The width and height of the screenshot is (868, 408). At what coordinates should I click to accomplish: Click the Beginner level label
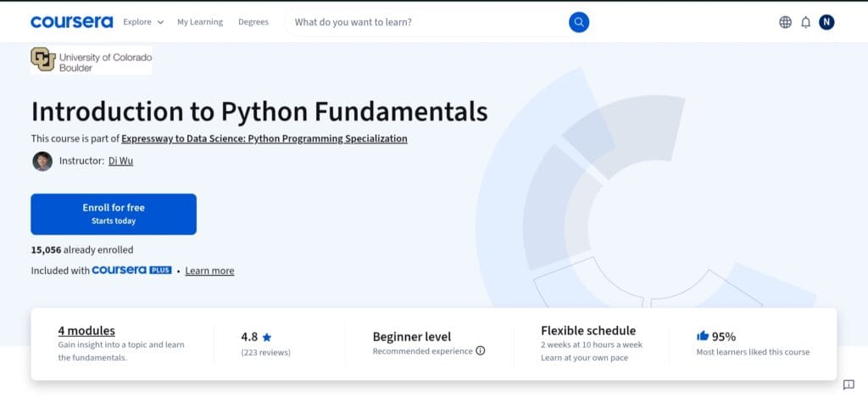(412, 337)
